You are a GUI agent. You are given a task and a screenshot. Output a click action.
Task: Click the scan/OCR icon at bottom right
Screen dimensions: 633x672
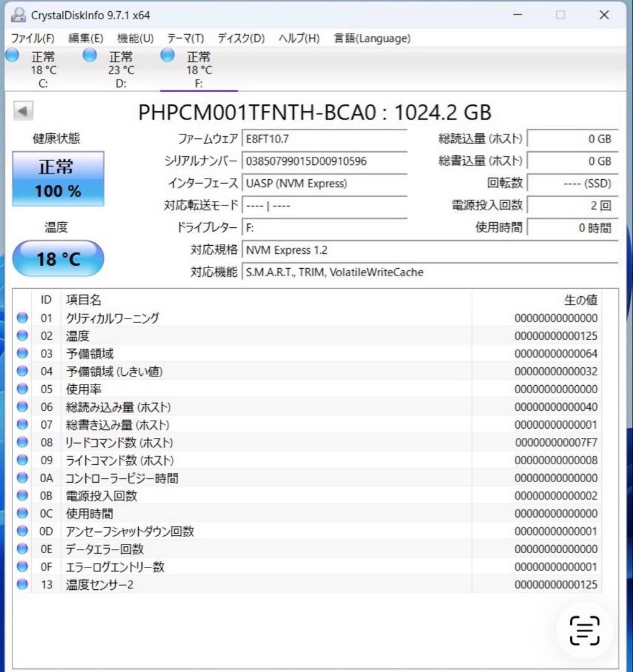click(584, 631)
